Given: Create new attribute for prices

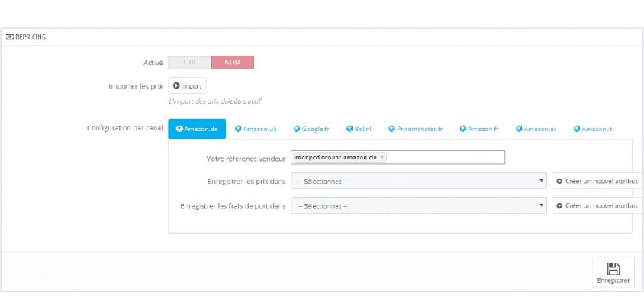Looking at the screenshot, I should click(x=597, y=180).
